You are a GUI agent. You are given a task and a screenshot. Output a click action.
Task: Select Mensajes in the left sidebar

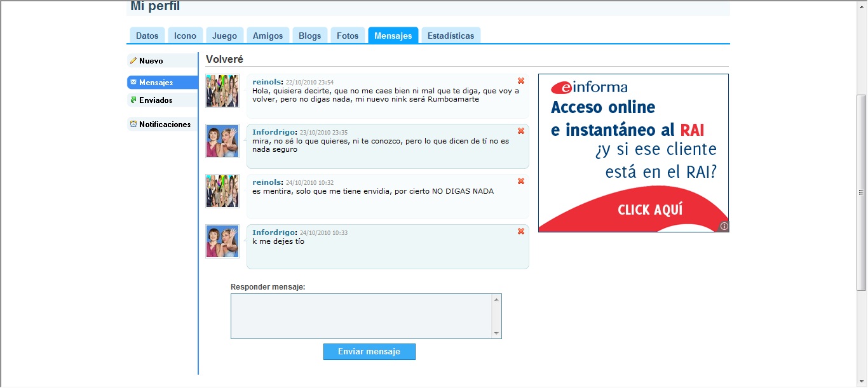[156, 83]
